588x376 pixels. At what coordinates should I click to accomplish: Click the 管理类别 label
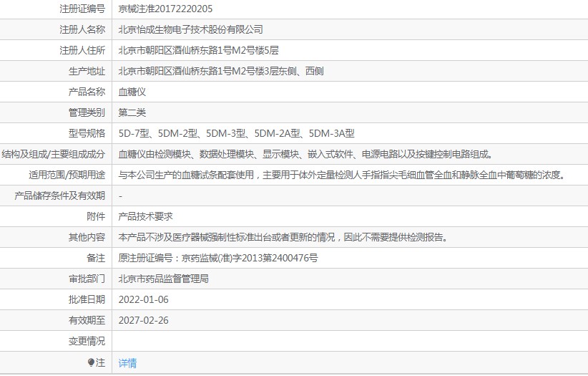coord(87,112)
